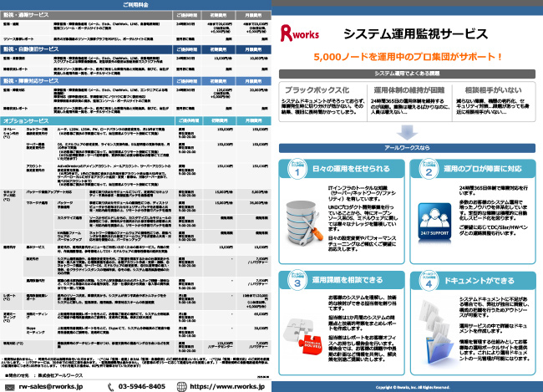This screenshot has height=392, width=543.
Task: Click the number 1 circle badge
Action: (x=297, y=169)
